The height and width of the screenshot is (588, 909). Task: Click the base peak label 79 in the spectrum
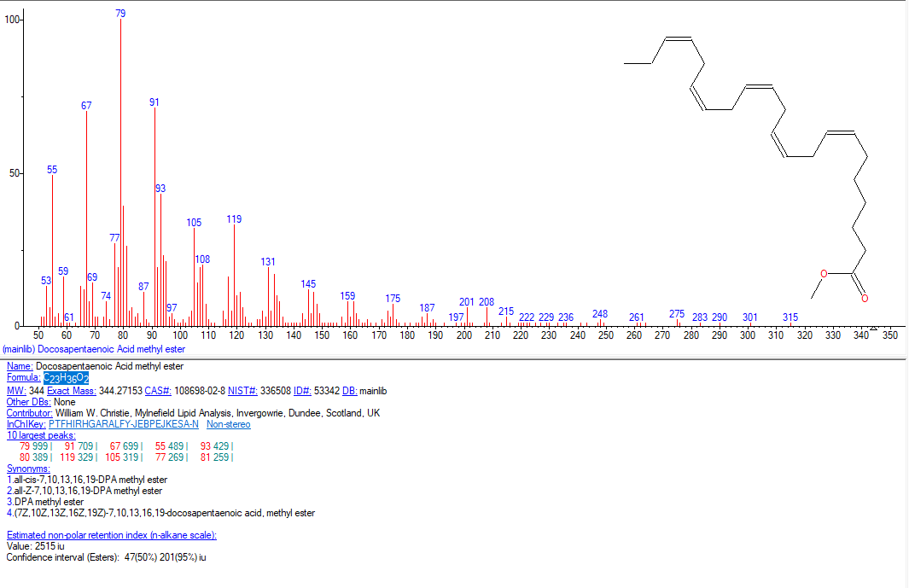click(x=120, y=14)
